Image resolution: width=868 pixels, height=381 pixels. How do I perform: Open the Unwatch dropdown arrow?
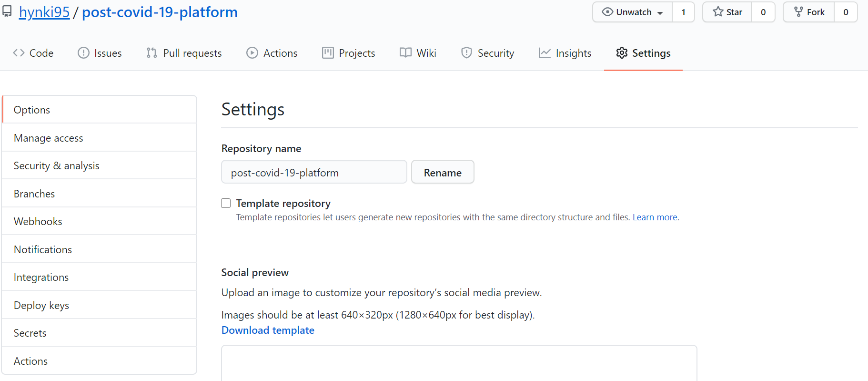tap(660, 13)
